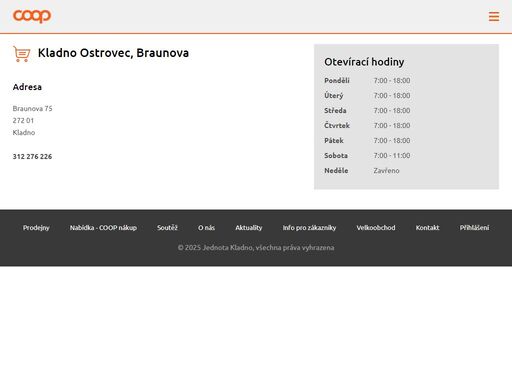Click the COOP logo in the header
The image size is (512, 384).
[32, 16]
